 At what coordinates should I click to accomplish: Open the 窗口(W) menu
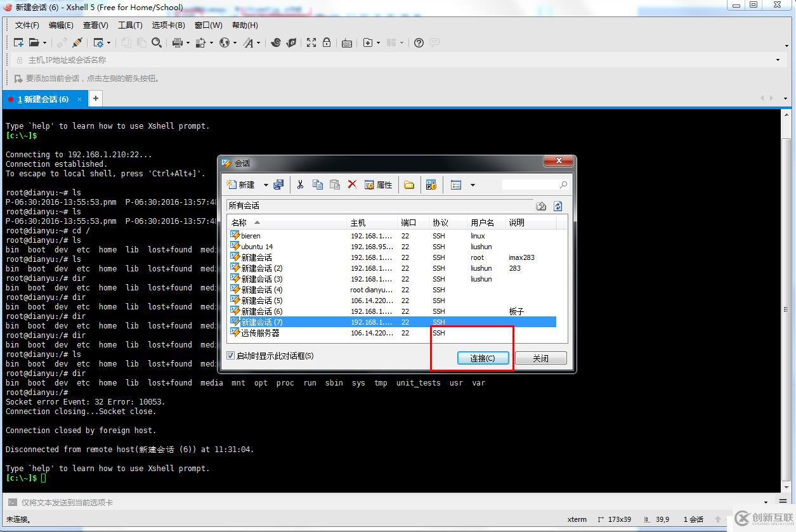[x=209, y=25]
